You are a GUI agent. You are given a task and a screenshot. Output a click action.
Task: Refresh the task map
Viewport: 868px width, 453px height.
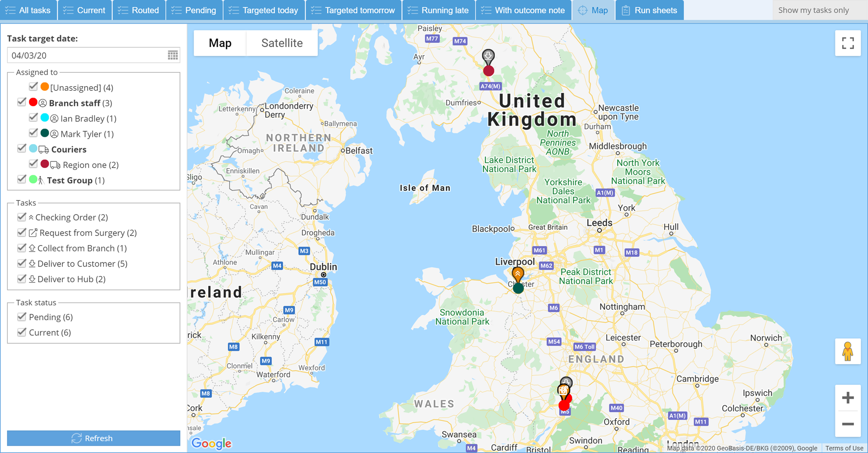point(94,438)
